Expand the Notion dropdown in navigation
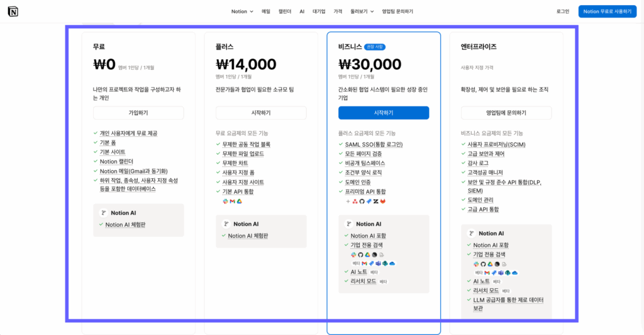 click(242, 11)
